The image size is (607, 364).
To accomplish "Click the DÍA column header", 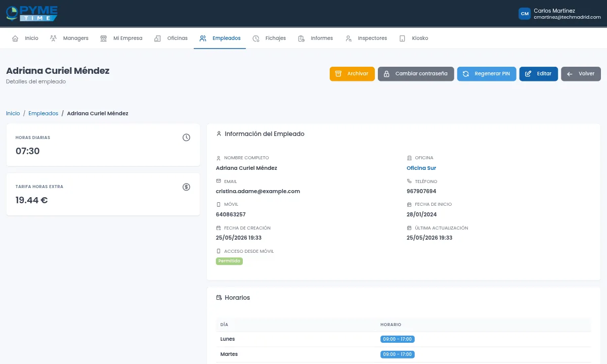I will coord(224,325).
